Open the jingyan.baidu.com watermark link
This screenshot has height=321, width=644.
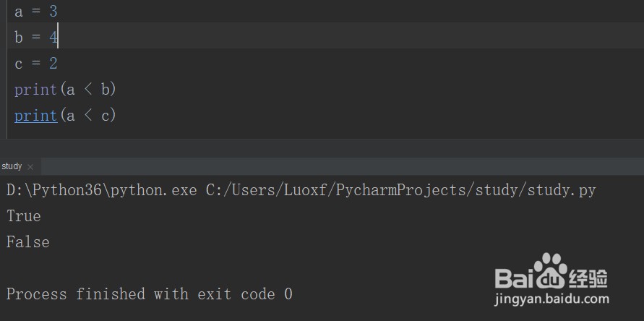tap(551, 299)
